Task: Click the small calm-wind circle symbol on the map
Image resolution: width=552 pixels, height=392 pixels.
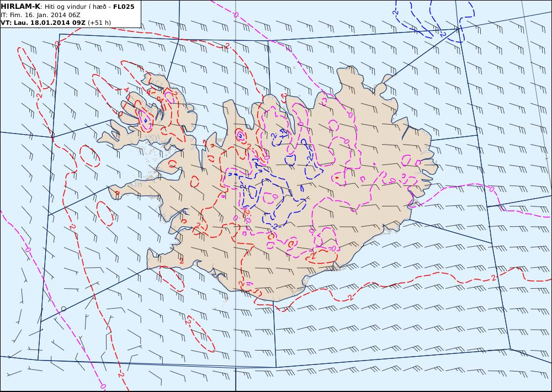Action: click(x=63, y=309)
